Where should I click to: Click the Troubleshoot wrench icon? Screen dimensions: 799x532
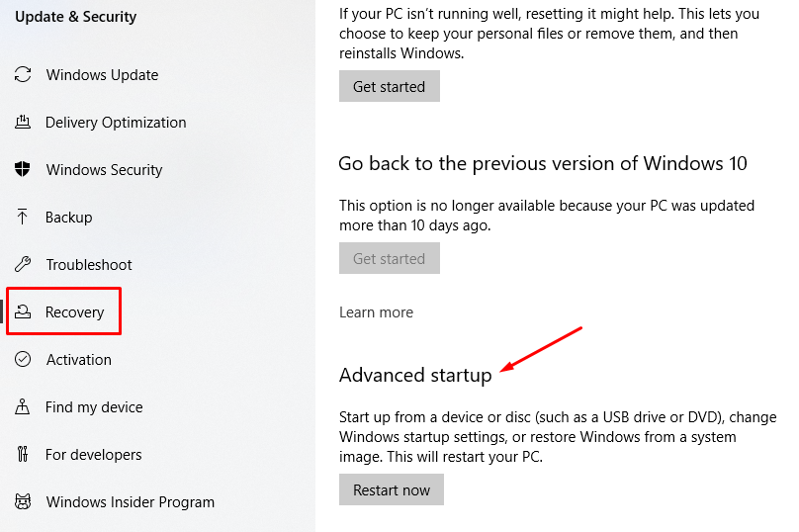point(23,265)
